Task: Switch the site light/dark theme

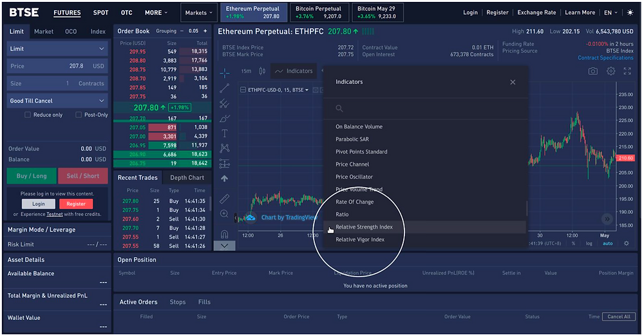Action: tap(630, 13)
